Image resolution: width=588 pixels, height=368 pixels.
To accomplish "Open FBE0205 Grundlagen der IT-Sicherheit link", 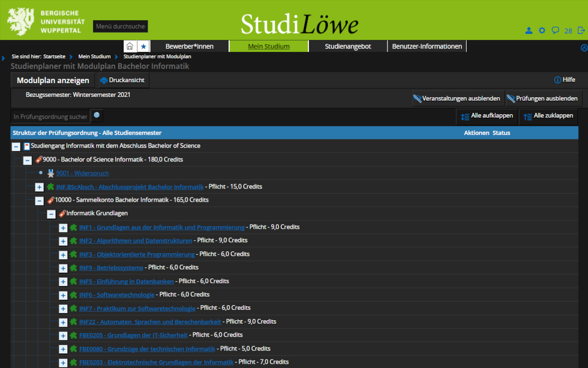I will click(133, 335).
